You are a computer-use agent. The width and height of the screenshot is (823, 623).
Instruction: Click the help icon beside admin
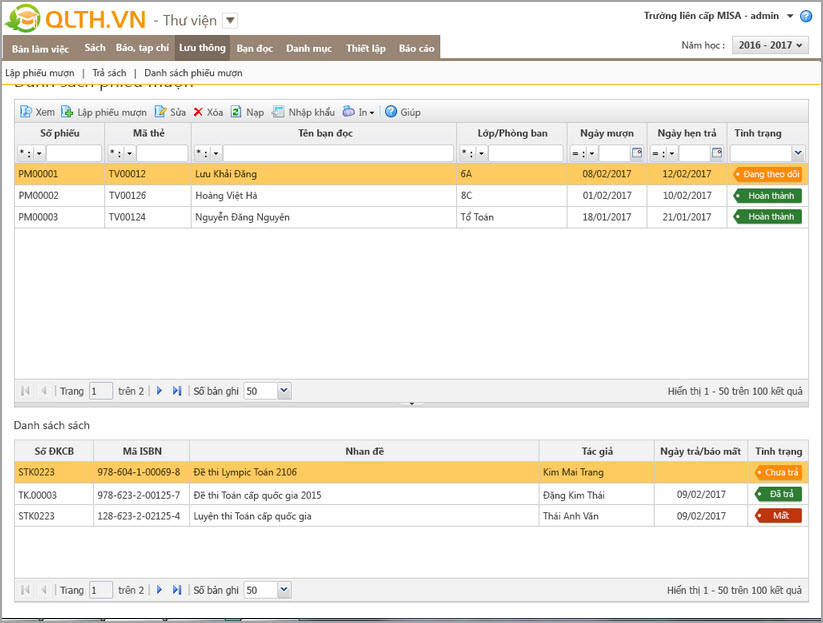(x=806, y=16)
